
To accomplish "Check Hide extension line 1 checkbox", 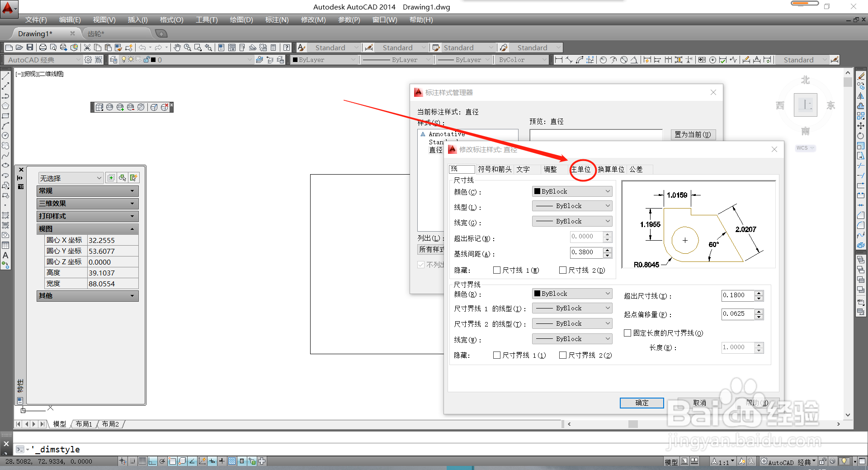I will pyautogui.click(x=497, y=355).
